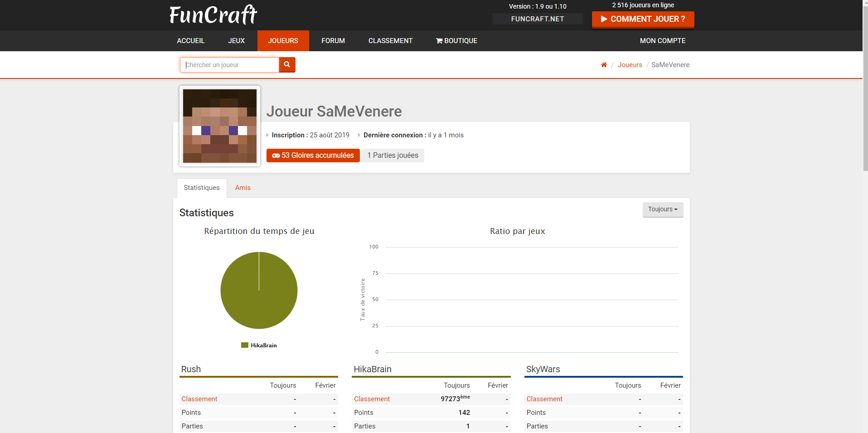Click the HikaBrain ranking value 97273ème
Screen dimensions: 868x433
click(x=456, y=399)
